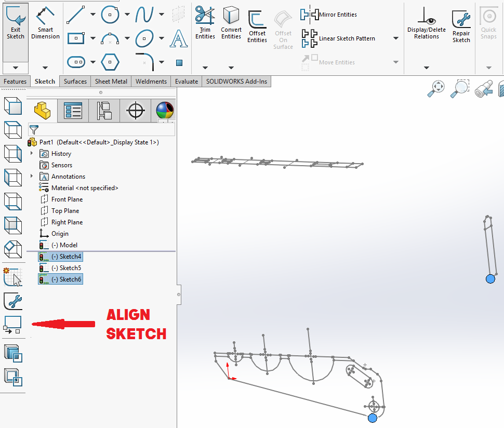The width and height of the screenshot is (504, 428).
Task: Click Mirror Entities
Action: click(x=328, y=15)
